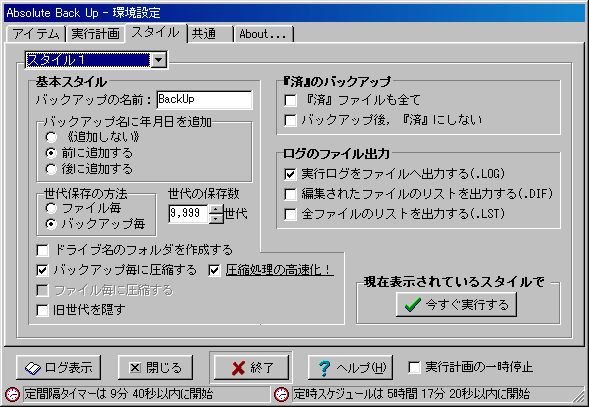This screenshot has height=407, width=589.
Task: Click the 今すぐ実行する button
Action: coord(456,304)
